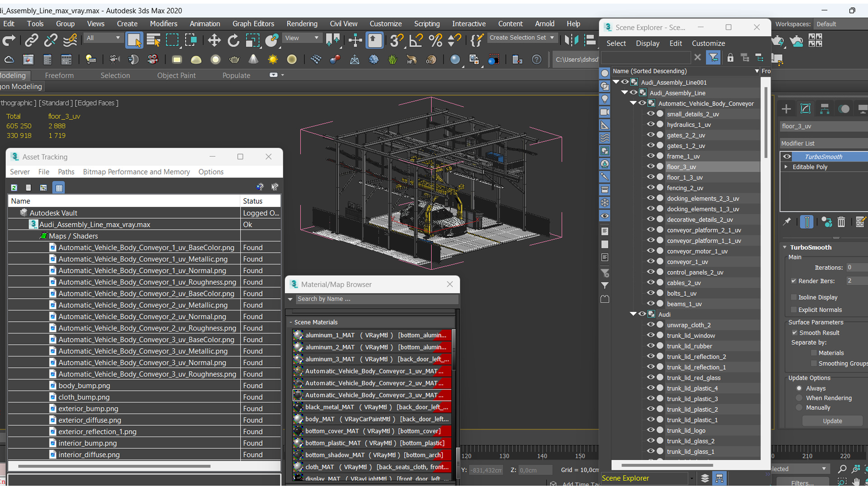This screenshot has height=488, width=868.
Task: Switch to Freeform ribbon tab
Action: 59,75
